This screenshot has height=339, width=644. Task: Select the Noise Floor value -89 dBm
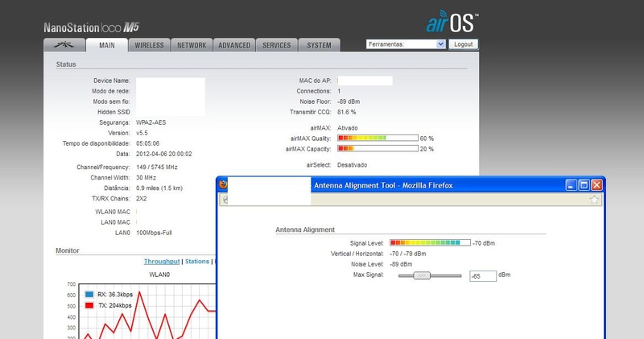(349, 101)
